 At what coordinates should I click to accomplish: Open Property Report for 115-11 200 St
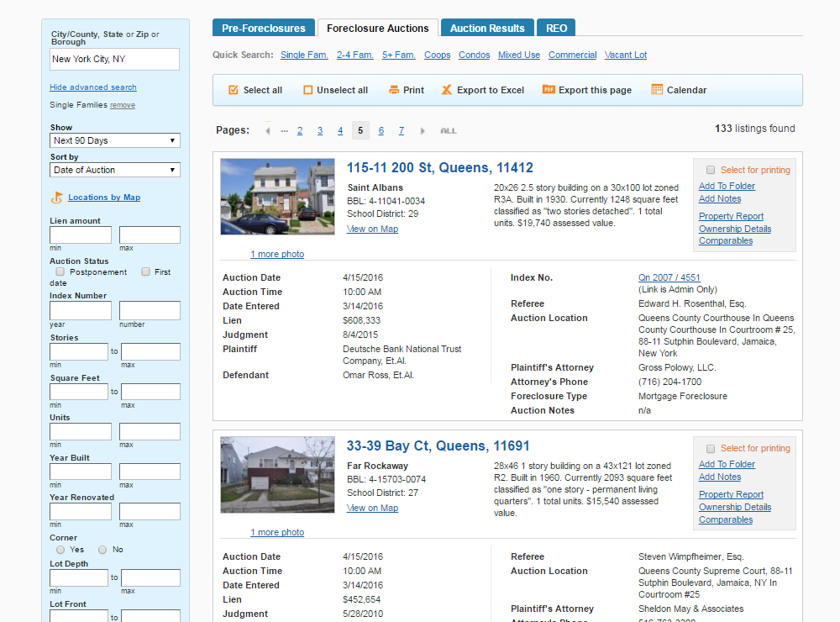[731, 216]
